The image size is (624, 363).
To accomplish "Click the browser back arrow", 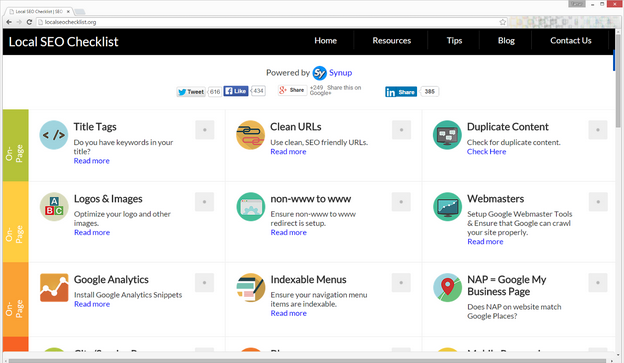I will tap(9, 22).
